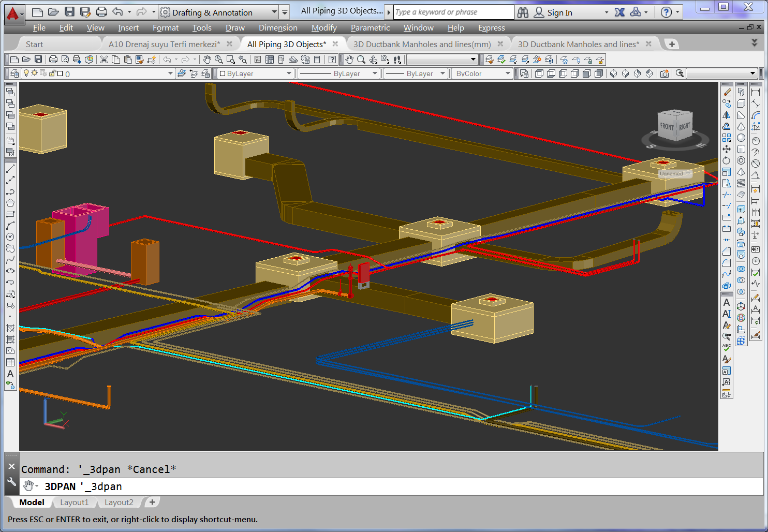Toggle layer 0 freeze sun icon

(x=35, y=73)
